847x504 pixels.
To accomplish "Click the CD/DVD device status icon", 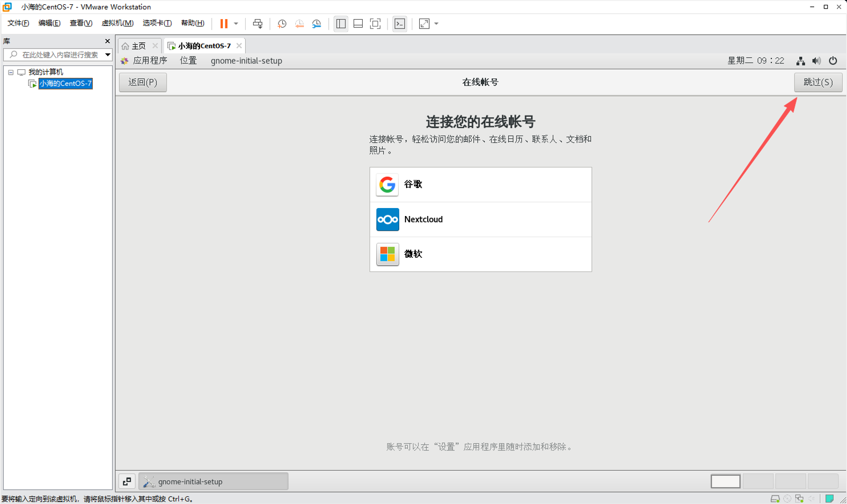I will [787, 499].
